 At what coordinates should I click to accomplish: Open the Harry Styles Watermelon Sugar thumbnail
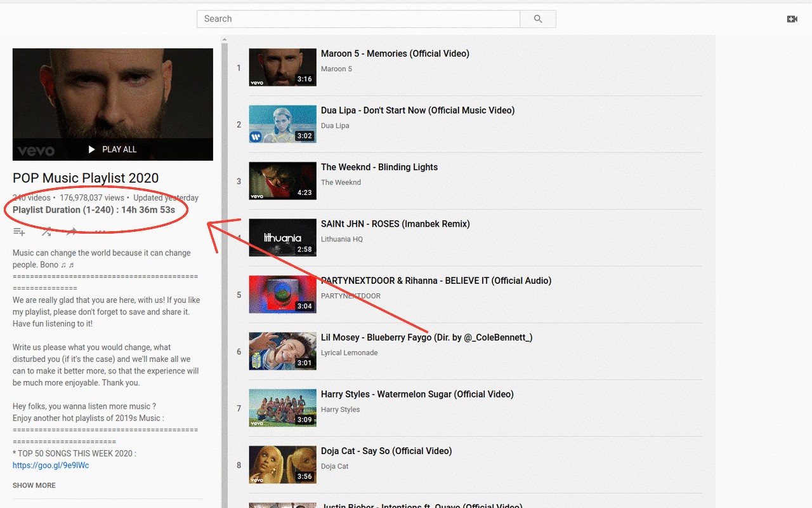pos(282,408)
